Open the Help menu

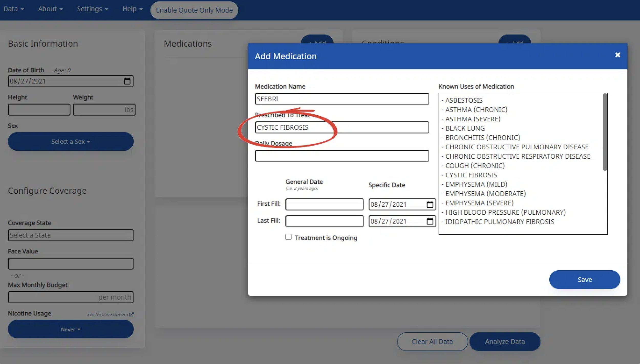tap(132, 9)
